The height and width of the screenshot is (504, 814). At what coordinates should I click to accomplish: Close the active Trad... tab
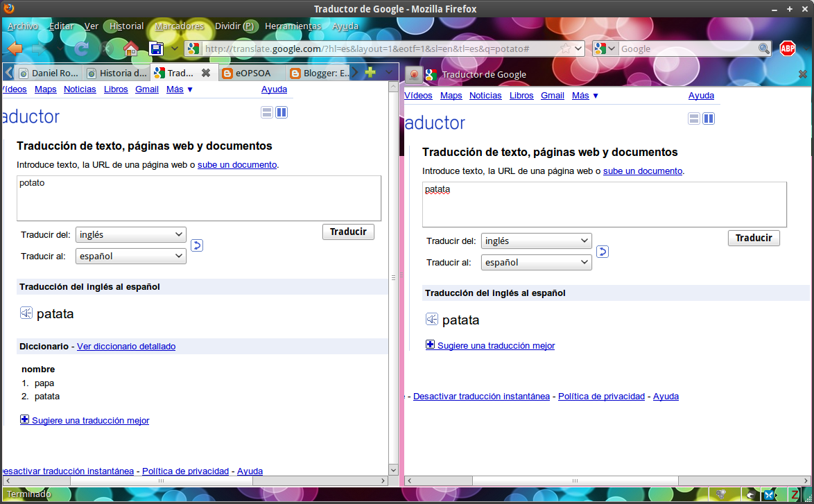click(206, 73)
